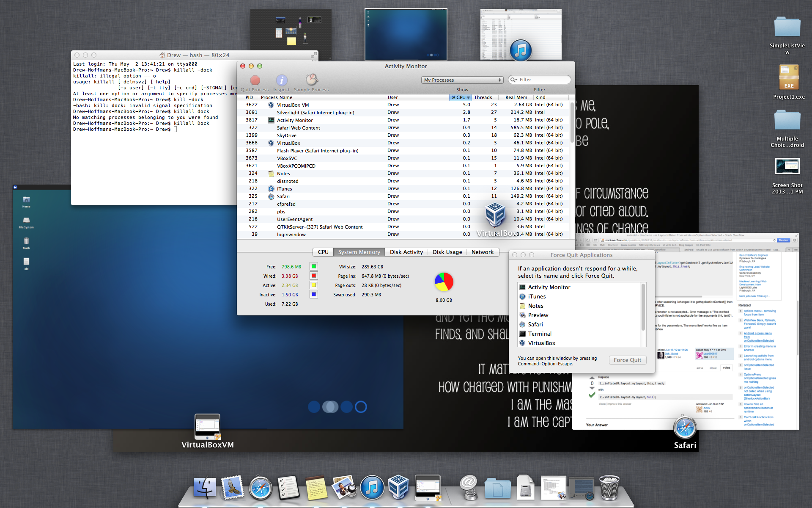Click iTunes badge on top desktop thumbnail
Image resolution: width=812 pixels, height=508 pixels.
[x=521, y=50]
